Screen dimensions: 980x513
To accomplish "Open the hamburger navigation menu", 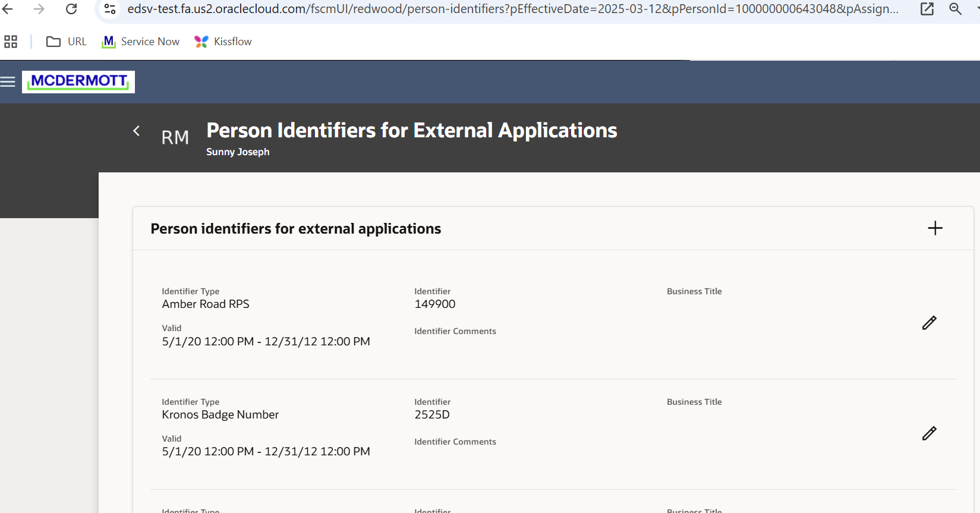I will [x=8, y=82].
